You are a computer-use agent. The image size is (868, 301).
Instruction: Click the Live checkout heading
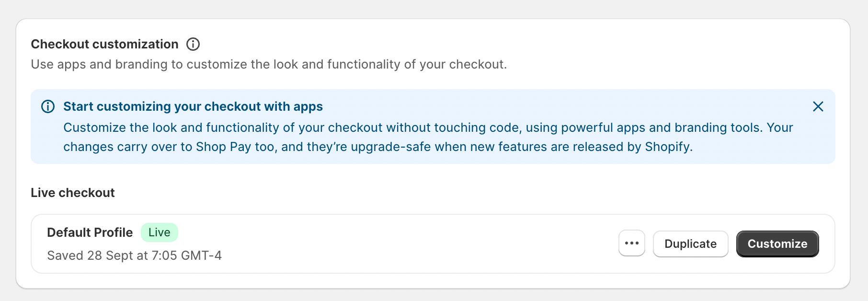point(73,193)
